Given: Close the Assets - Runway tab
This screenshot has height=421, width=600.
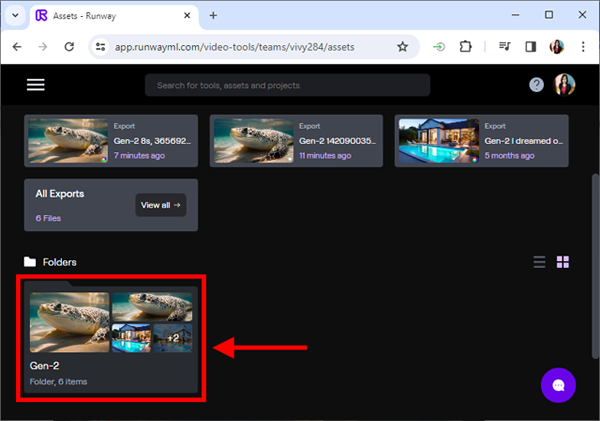Looking at the screenshot, I should point(187,15).
